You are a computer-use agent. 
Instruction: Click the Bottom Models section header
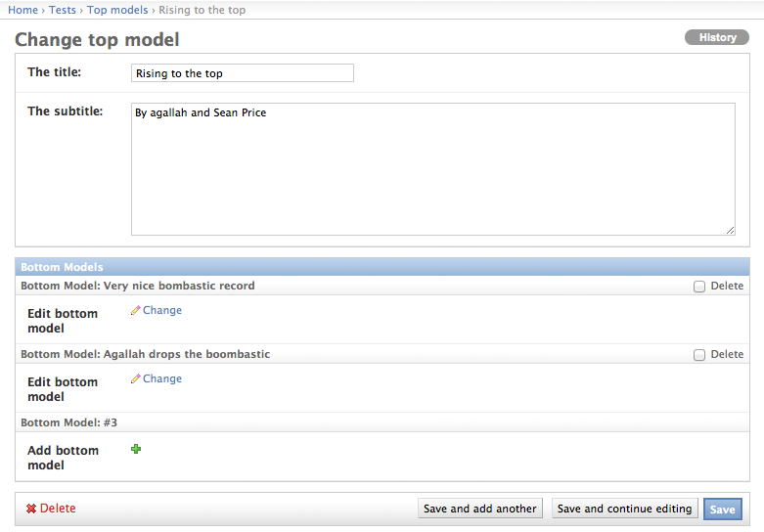pos(382,267)
